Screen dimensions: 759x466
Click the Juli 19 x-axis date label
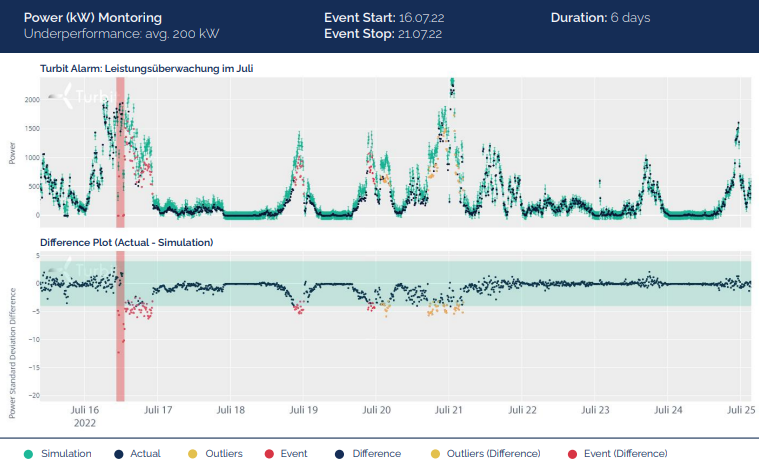click(x=303, y=410)
